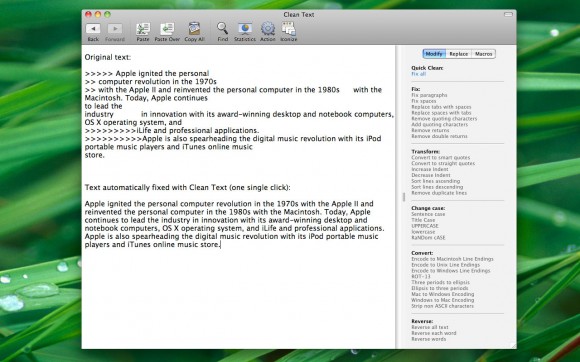This screenshot has width=580, height=362.
Task: Click Convert to straight quotes
Action: [x=443, y=163]
